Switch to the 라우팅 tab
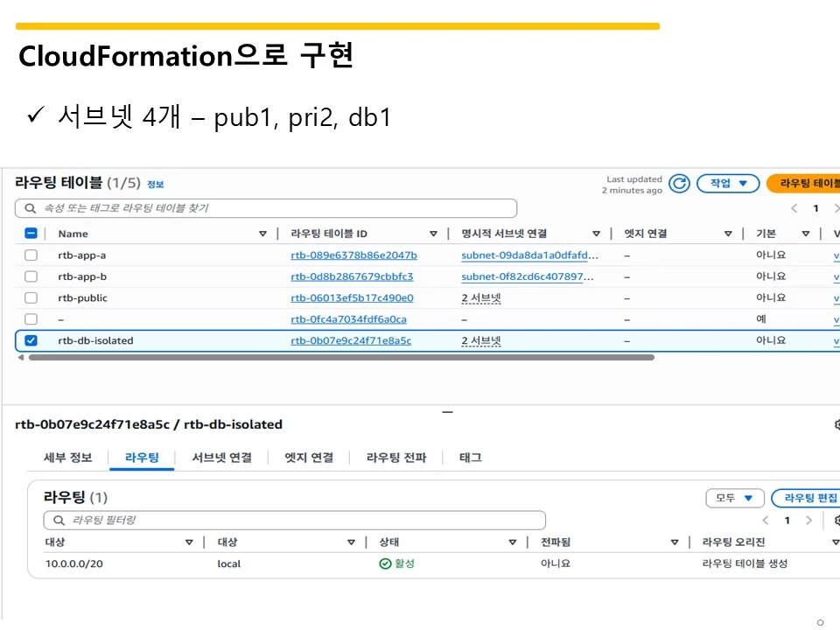The image size is (840, 630). (142, 458)
